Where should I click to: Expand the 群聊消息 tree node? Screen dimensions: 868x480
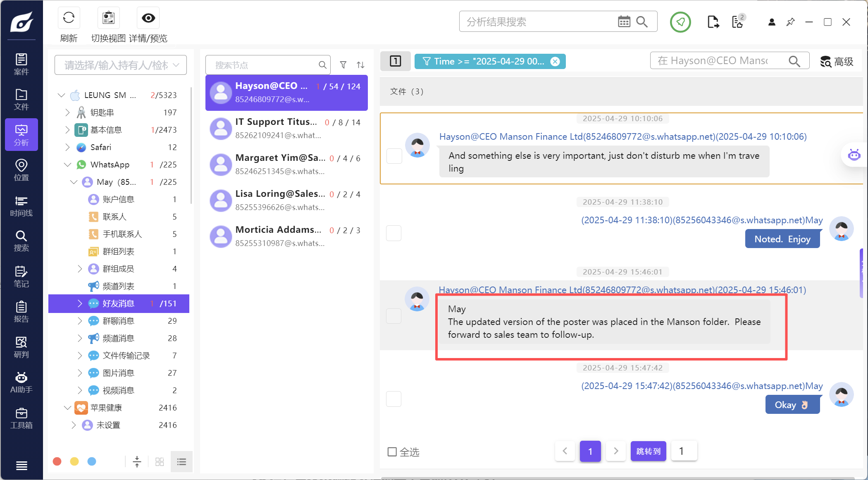80,321
